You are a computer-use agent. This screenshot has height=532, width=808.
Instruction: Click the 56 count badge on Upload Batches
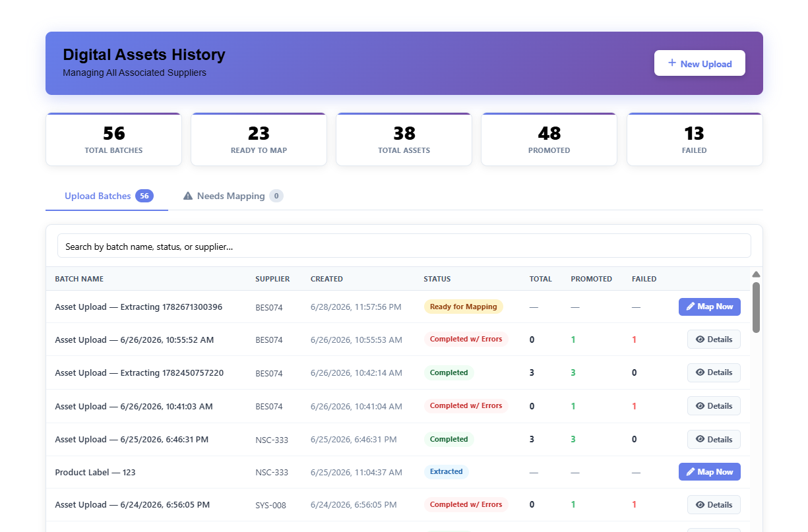coord(144,196)
